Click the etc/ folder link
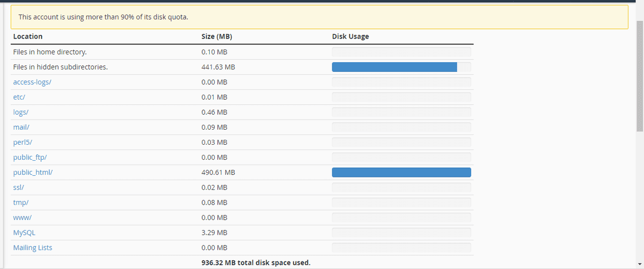The width and height of the screenshot is (644, 269). tap(19, 97)
